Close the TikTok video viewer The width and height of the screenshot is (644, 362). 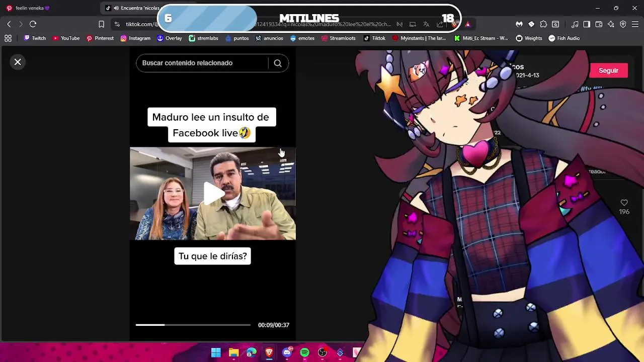pos(18,62)
